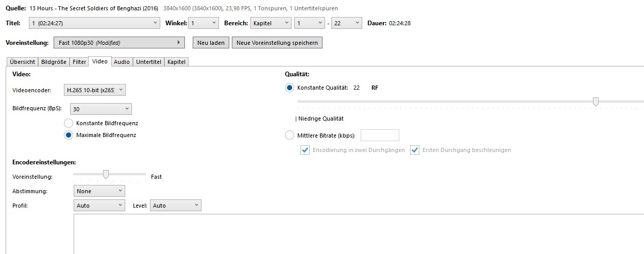Click the Neu laden button

[210, 43]
